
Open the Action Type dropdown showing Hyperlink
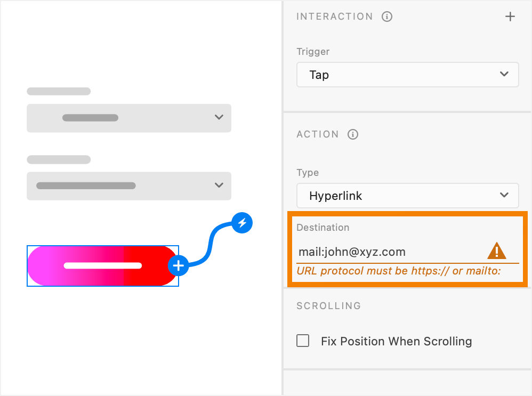click(x=408, y=196)
